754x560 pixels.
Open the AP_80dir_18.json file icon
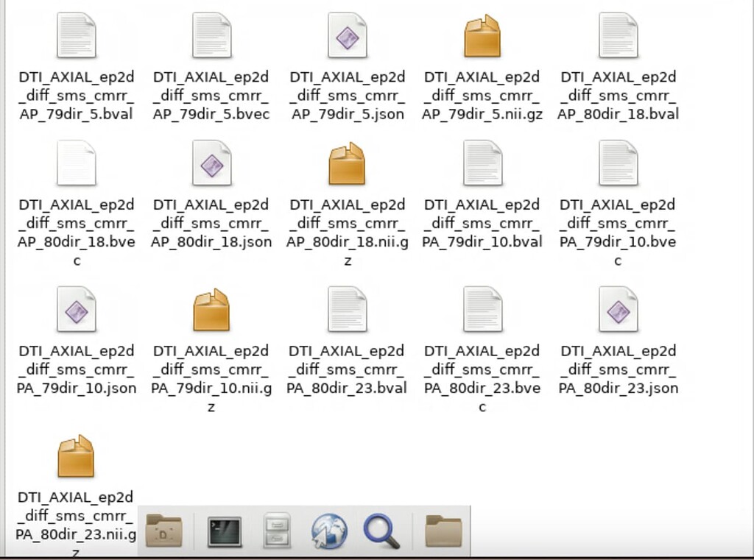pos(212,163)
